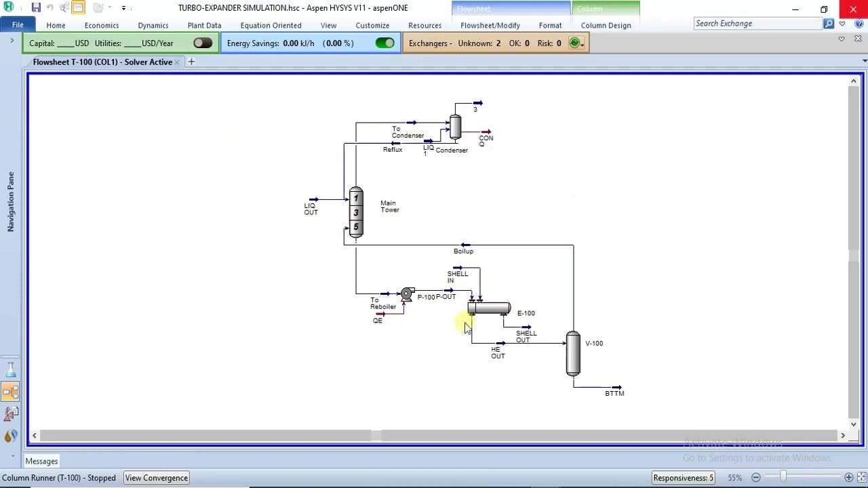Open the Energy Analysis droplet icon
The width and height of the screenshot is (868, 488).
tap(11, 436)
